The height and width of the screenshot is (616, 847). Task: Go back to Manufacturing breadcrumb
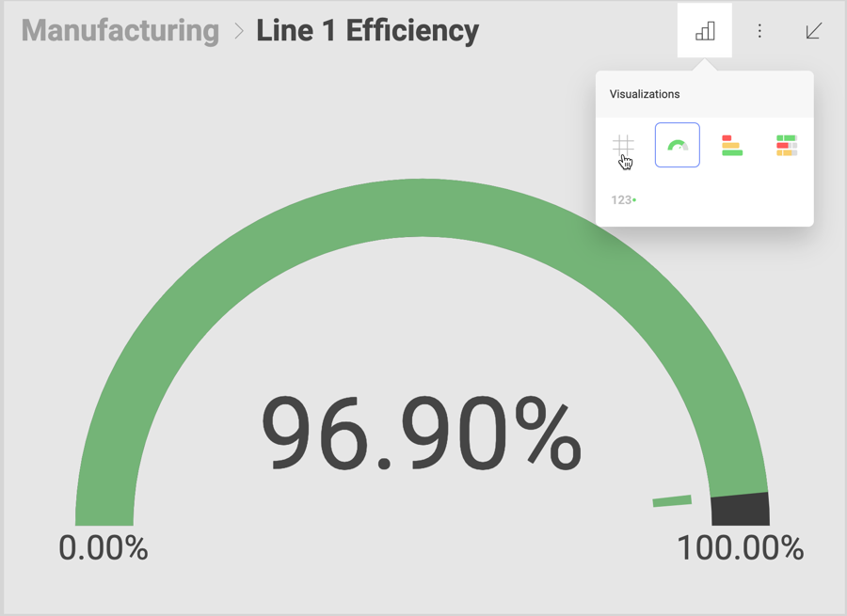120,31
